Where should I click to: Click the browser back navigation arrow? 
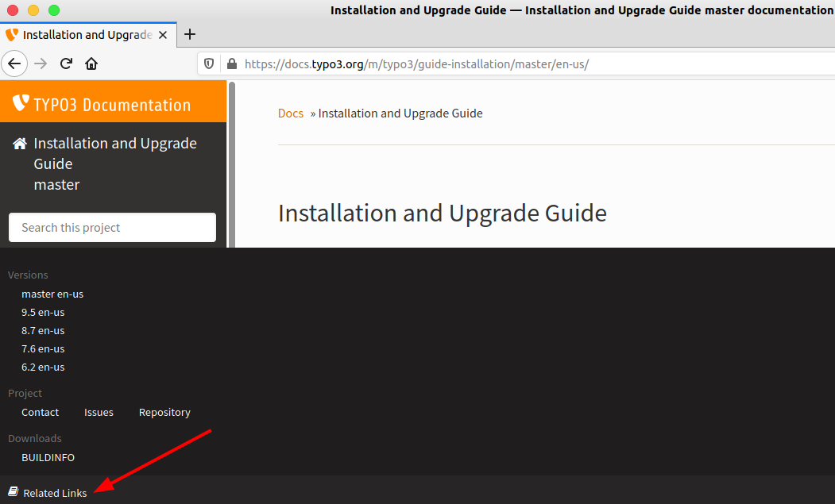pos(14,63)
